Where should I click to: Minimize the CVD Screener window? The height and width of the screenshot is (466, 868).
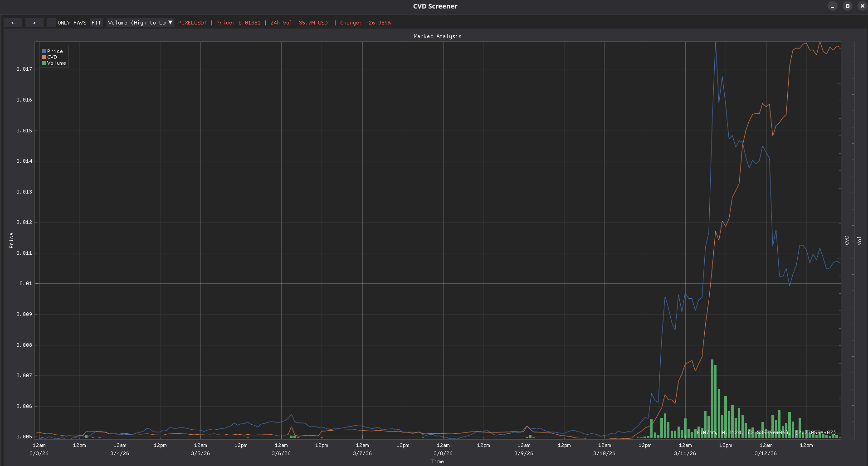[x=832, y=6]
